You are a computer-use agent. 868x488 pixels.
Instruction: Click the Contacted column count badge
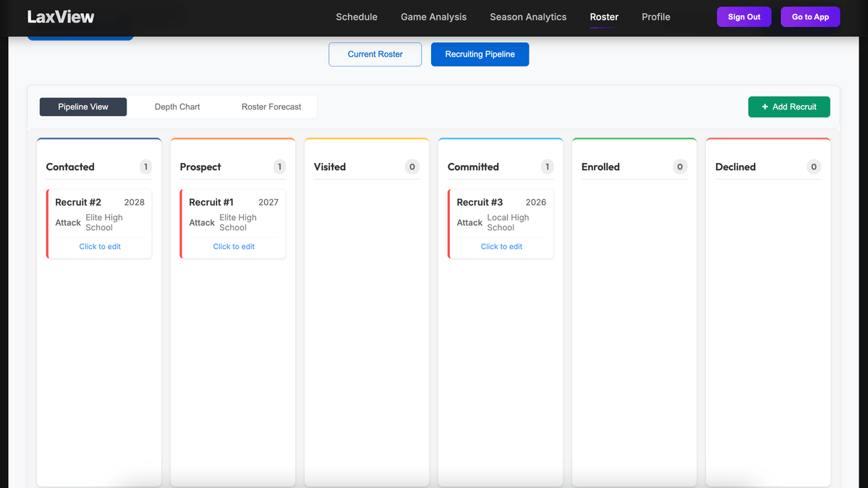(145, 167)
